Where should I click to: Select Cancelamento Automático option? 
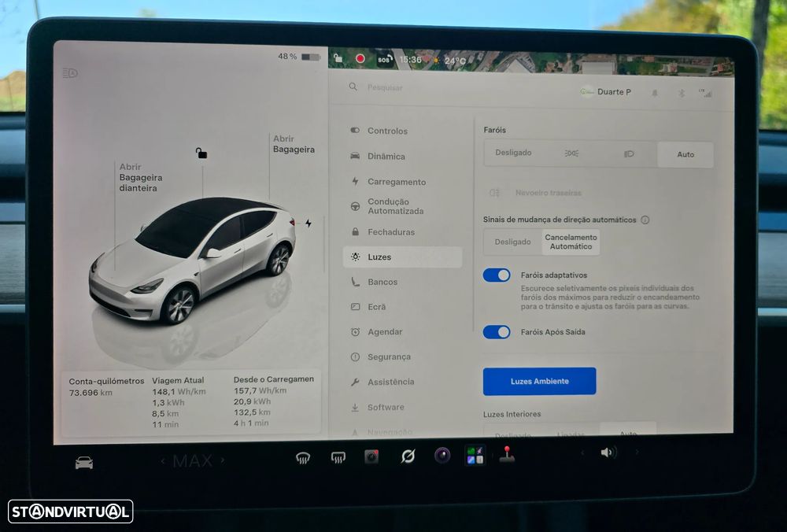point(571,242)
